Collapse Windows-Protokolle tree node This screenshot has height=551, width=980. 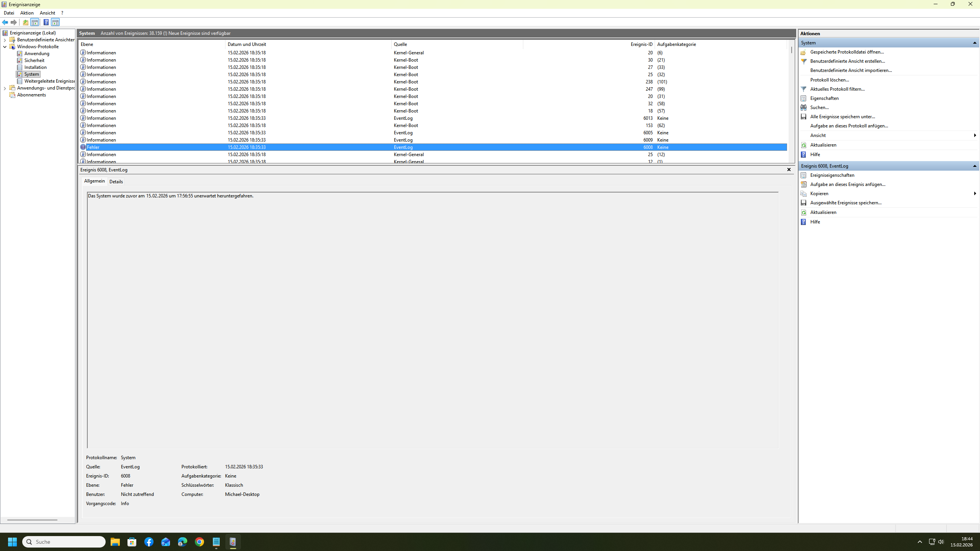(5, 47)
